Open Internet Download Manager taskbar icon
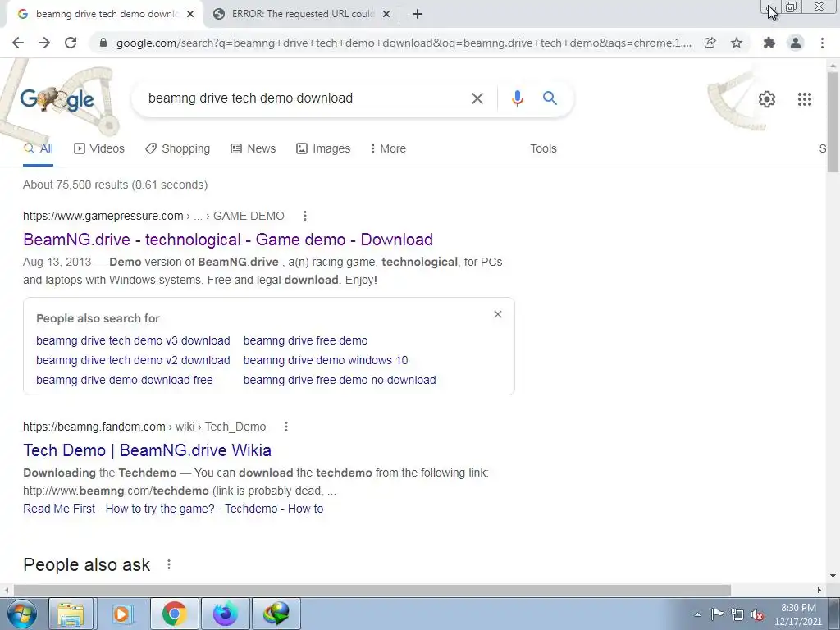840x630 pixels. click(x=277, y=614)
